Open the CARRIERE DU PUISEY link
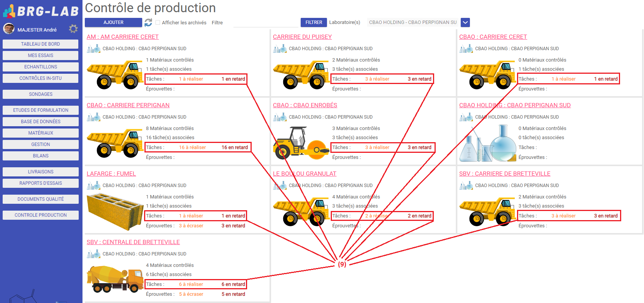 [302, 37]
